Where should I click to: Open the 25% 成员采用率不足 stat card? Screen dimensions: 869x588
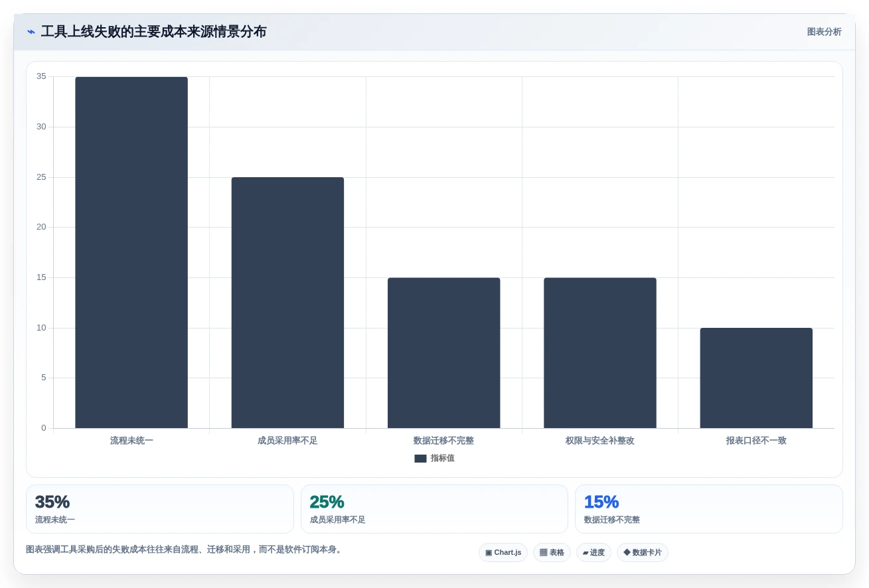click(x=434, y=509)
